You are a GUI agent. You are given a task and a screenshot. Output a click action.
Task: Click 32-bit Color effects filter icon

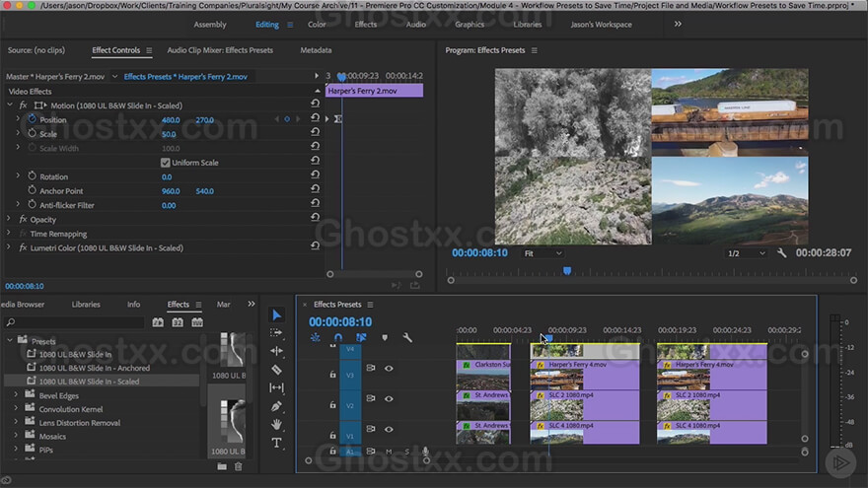(178, 322)
